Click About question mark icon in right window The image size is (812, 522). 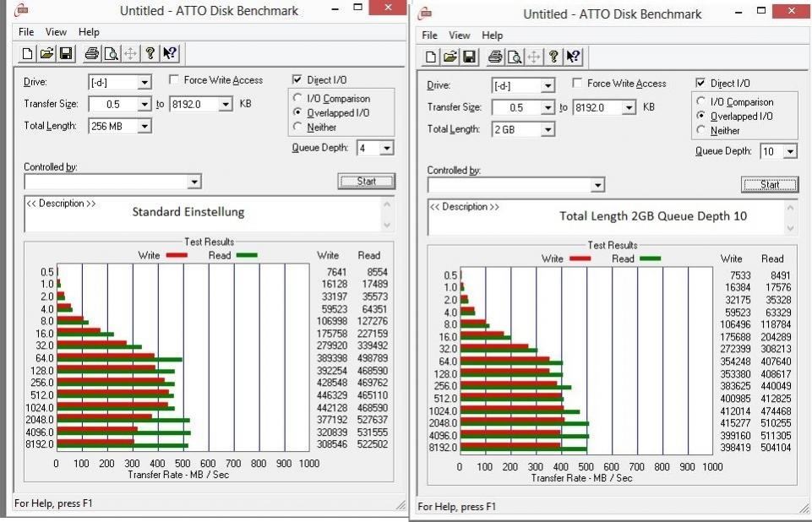point(553,57)
